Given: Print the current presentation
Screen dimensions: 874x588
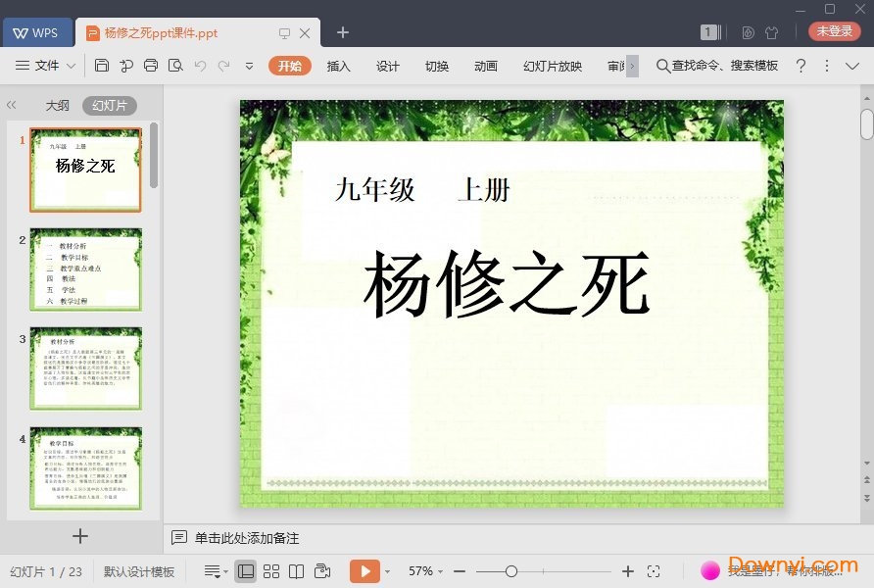Looking at the screenshot, I should pos(150,66).
